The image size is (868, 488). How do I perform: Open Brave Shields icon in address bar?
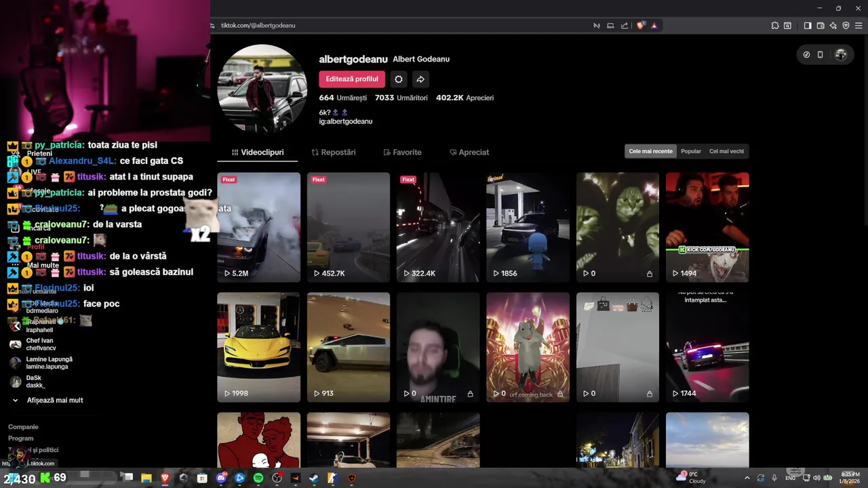tap(640, 26)
